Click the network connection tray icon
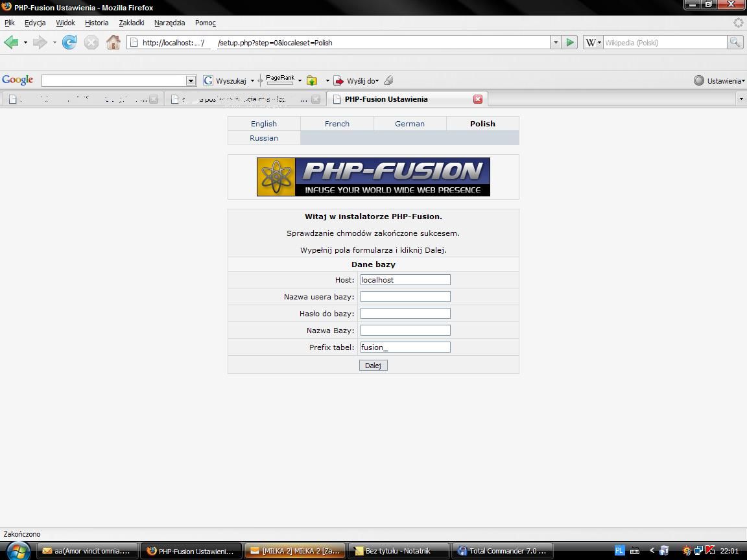The width and height of the screenshot is (747, 560). coord(698,551)
